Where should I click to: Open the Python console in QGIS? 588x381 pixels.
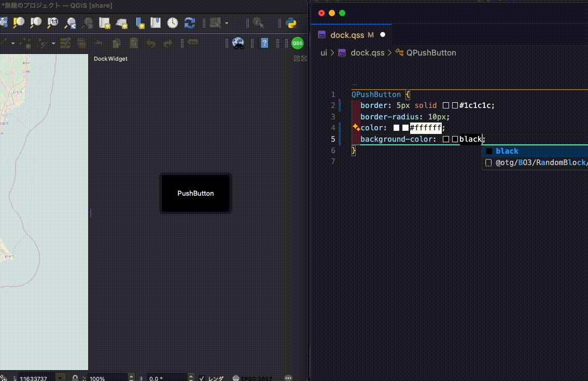tap(291, 23)
